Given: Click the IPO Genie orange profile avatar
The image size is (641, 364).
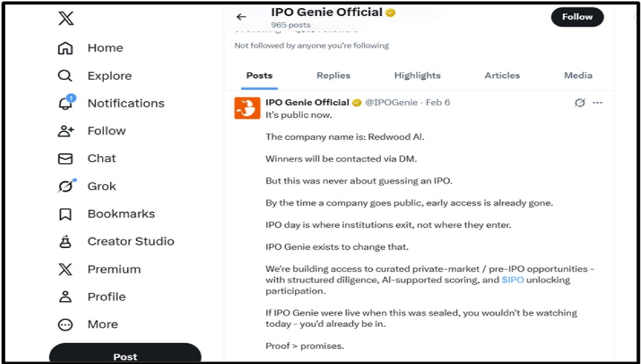Looking at the screenshot, I should 247,108.
